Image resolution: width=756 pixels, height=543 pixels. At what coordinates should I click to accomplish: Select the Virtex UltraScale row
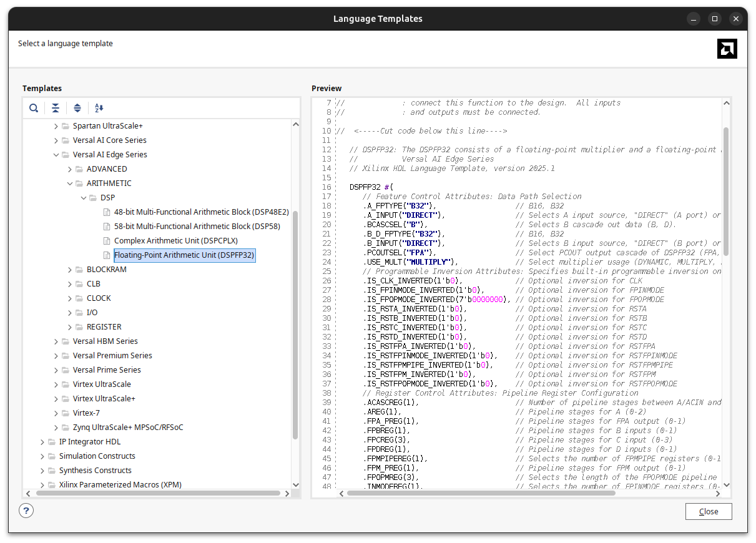point(102,384)
